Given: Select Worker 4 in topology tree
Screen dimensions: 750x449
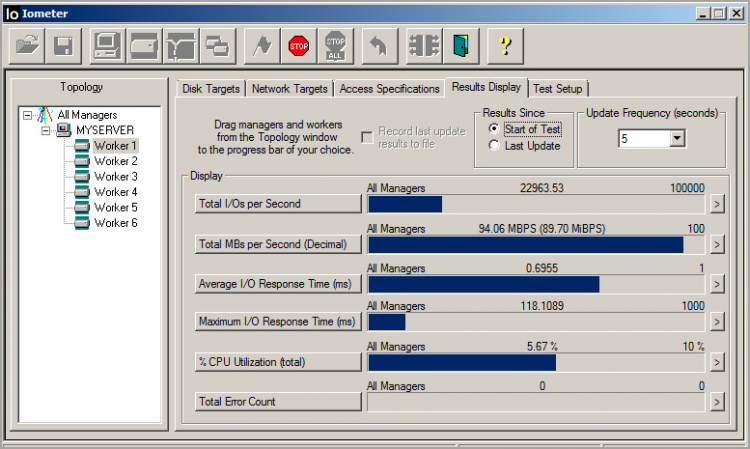Looking at the screenshot, I should tap(116, 192).
